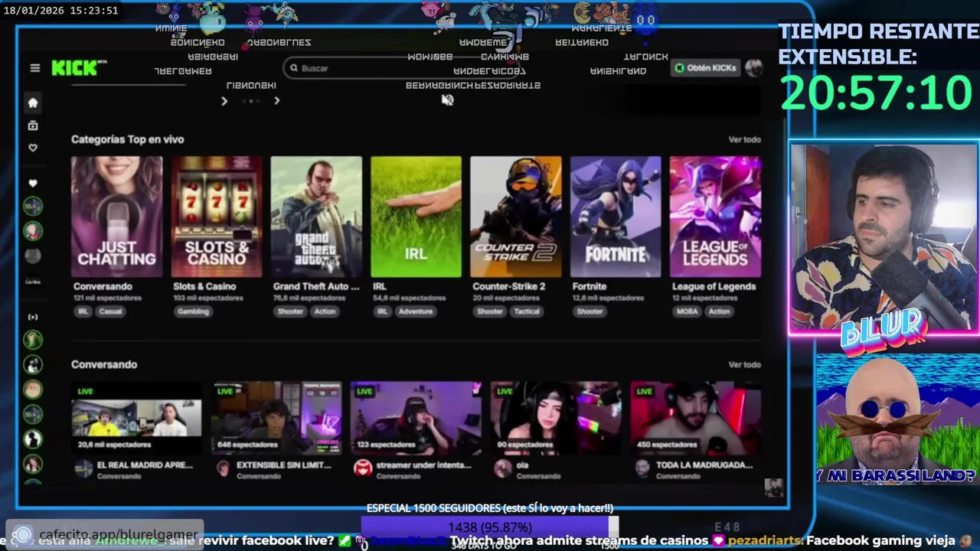Open the hamburger menu beside the Kick logo
The height and width of the screenshot is (551, 980).
coord(34,68)
